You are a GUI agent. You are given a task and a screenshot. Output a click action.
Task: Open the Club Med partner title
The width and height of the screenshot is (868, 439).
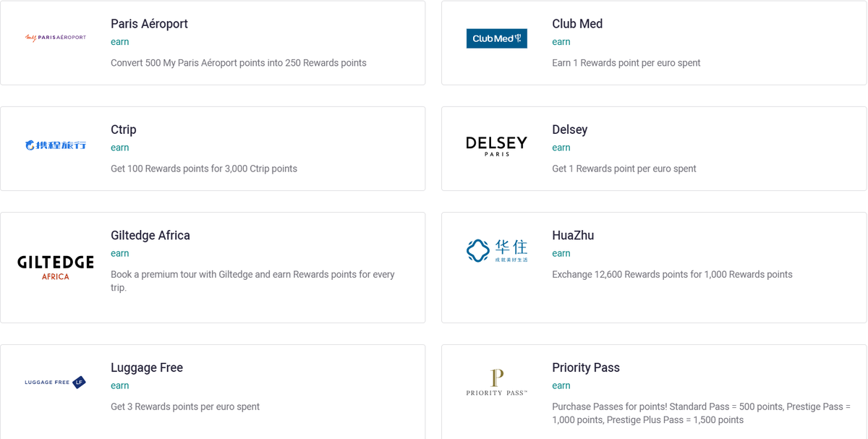pos(577,24)
